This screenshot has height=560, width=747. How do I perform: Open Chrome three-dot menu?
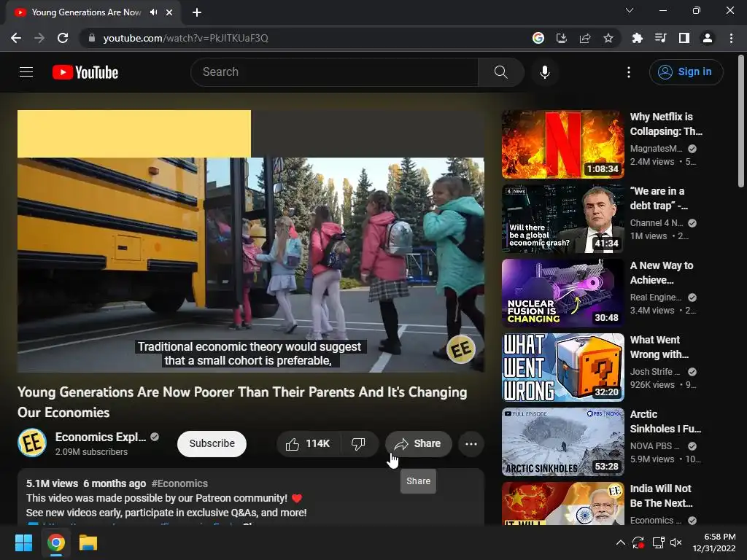pos(731,38)
